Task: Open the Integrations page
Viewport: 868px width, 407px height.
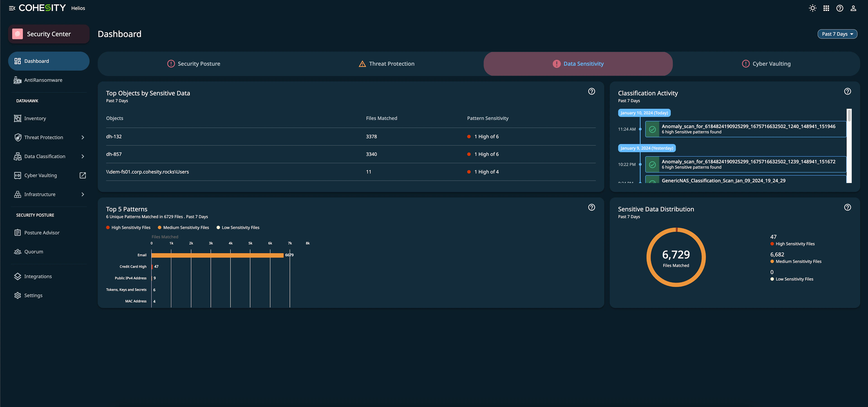Action: pyautogui.click(x=38, y=276)
